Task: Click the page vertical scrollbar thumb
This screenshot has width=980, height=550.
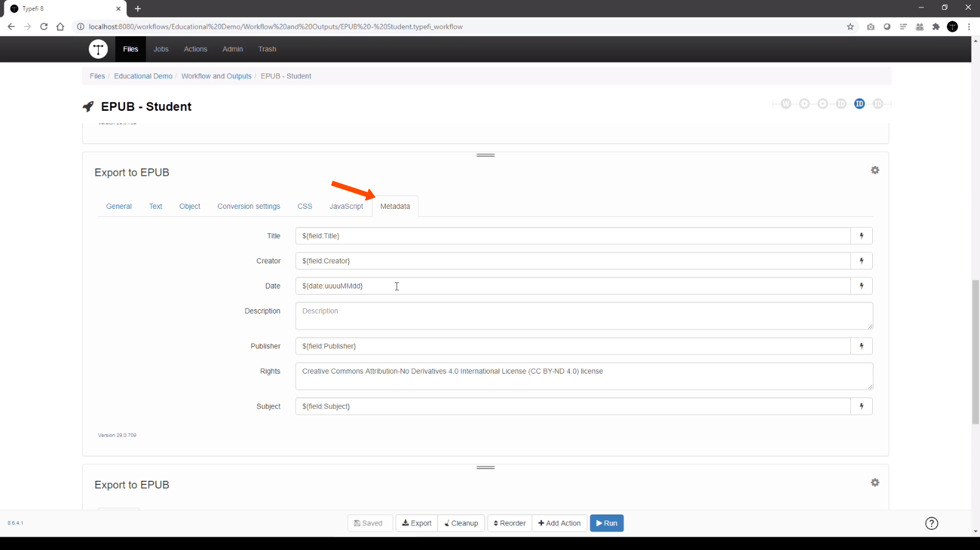Action: pyautogui.click(x=976, y=352)
